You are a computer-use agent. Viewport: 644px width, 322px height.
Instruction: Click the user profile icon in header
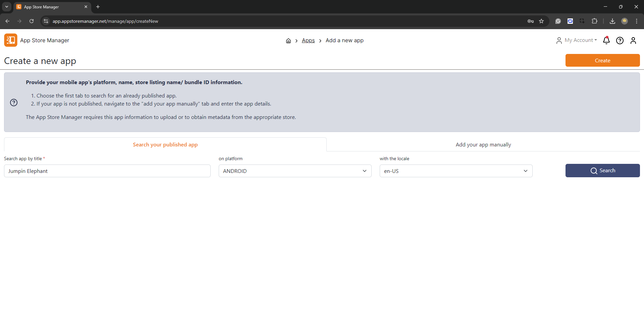[x=633, y=41]
